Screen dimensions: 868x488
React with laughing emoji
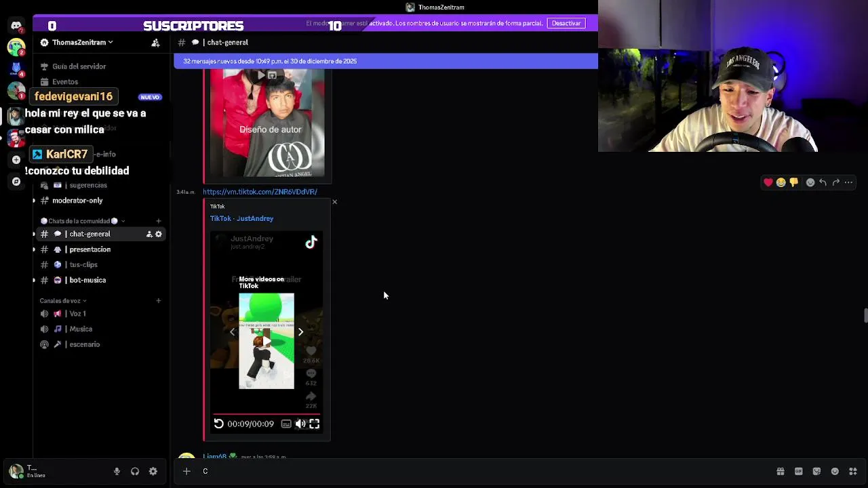coord(781,182)
